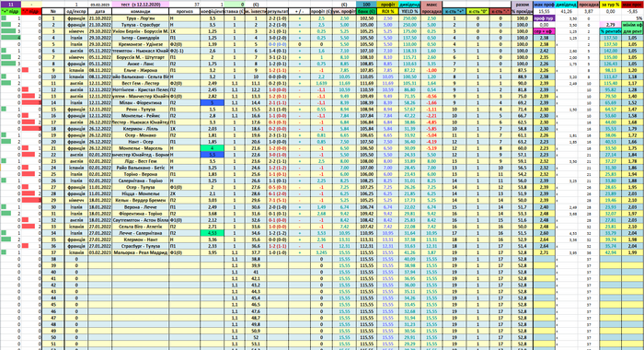Select match cell 'Сельта Віго - Атлетік'
The image size is (644, 350).
pyautogui.click(x=140, y=227)
